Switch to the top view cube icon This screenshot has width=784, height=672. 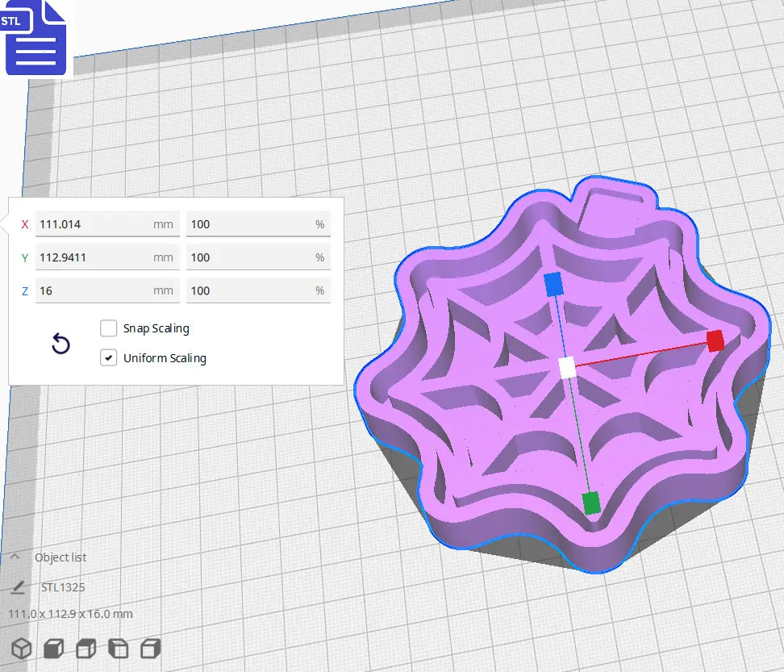tap(85, 649)
